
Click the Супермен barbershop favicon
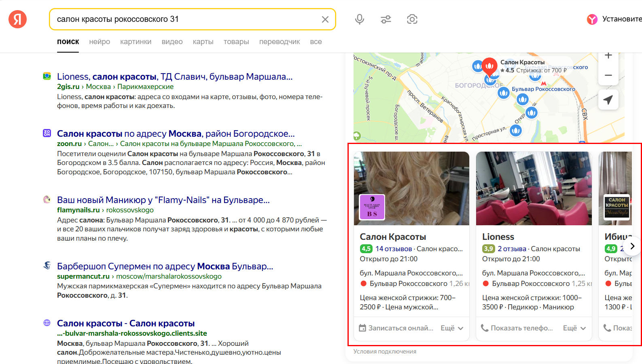[47, 266]
